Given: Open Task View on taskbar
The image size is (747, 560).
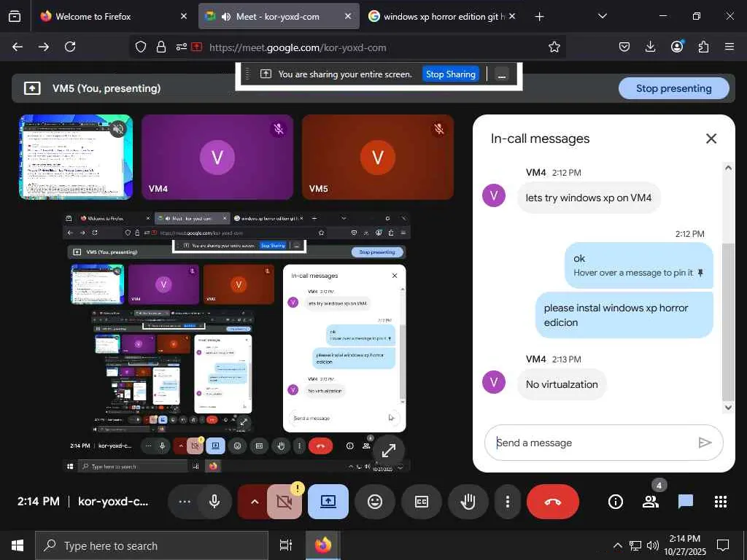Looking at the screenshot, I should (286, 545).
